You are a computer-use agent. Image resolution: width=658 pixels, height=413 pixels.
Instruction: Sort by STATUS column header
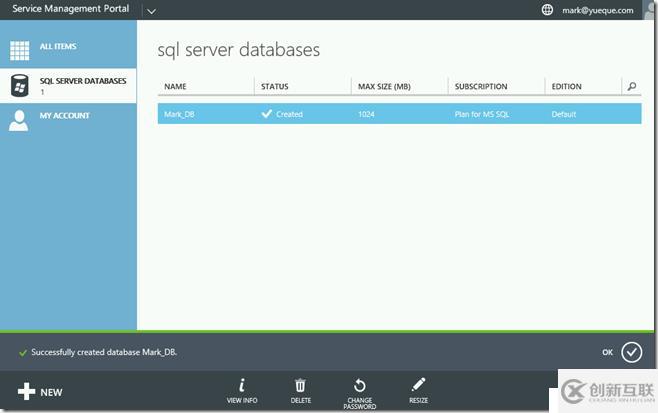click(x=274, y=86)
